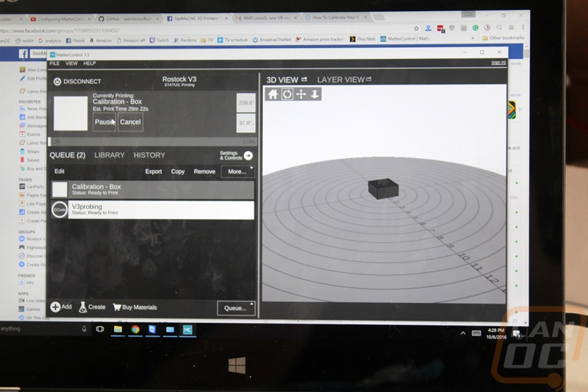This screenshot has height=392, width=588.
Task: Click the Chrome address bar URL
Action: pyautogui.click(x=60, y=31)
